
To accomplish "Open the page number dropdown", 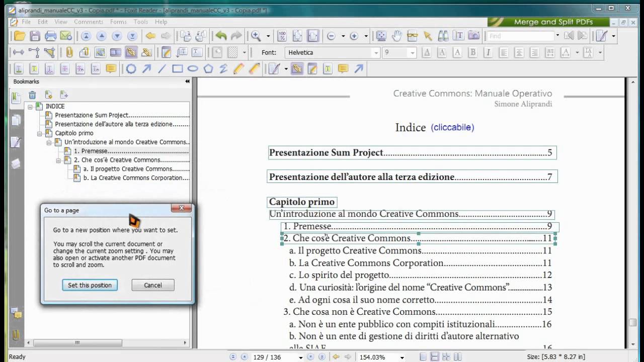I will click(x=301, y=357).
